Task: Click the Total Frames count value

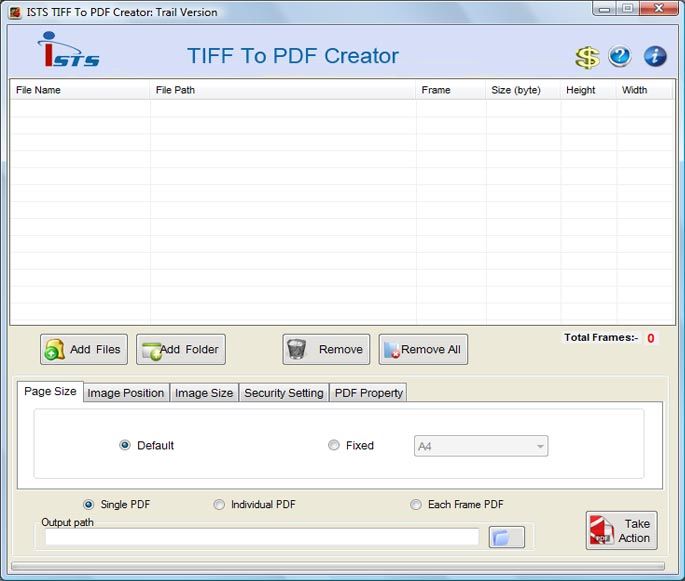Action: pos(650,338)
